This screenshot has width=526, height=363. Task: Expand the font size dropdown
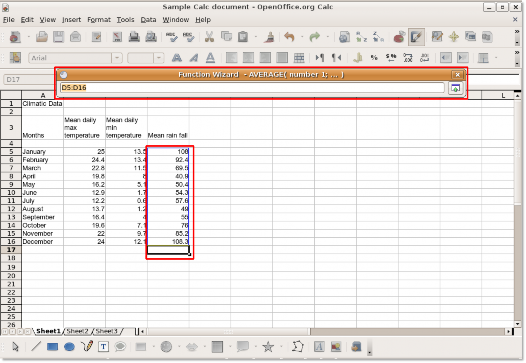click(159, 58)
